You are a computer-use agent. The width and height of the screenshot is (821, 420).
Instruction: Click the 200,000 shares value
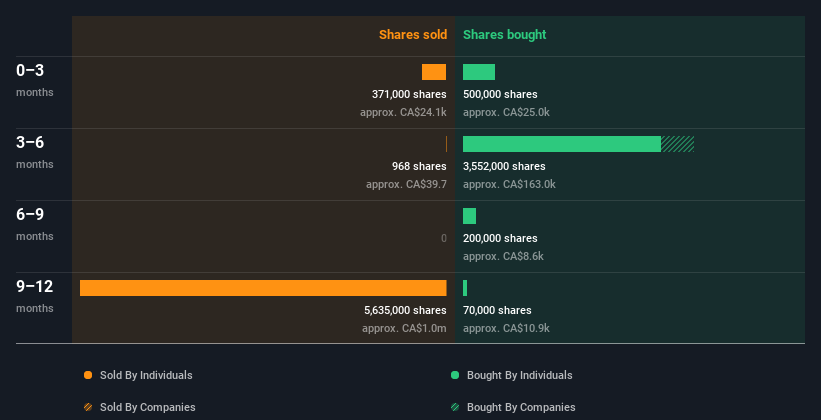pos(500,238)
